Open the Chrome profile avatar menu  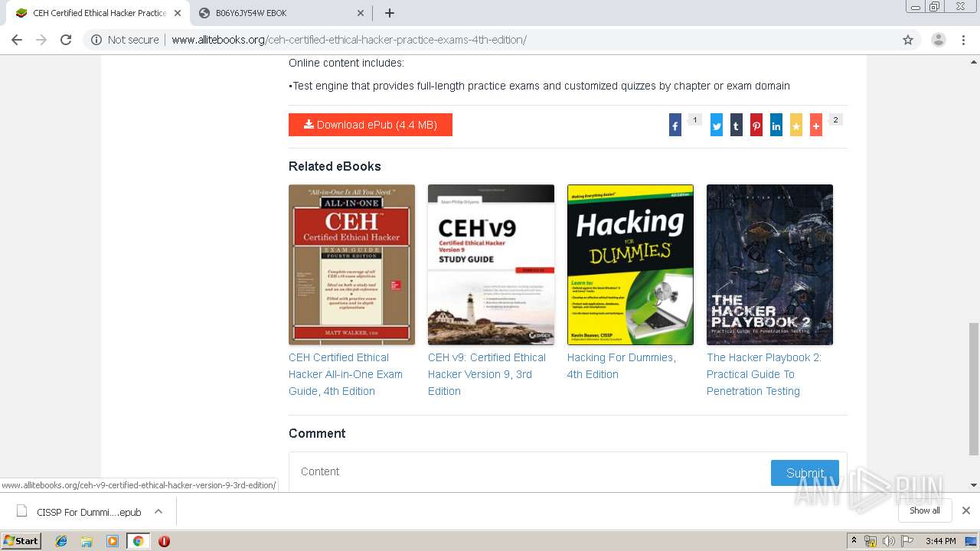(x=938, y=40)
